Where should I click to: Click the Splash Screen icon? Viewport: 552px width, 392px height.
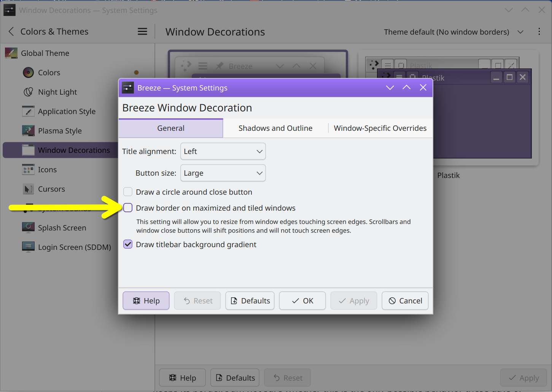point(29,227)
